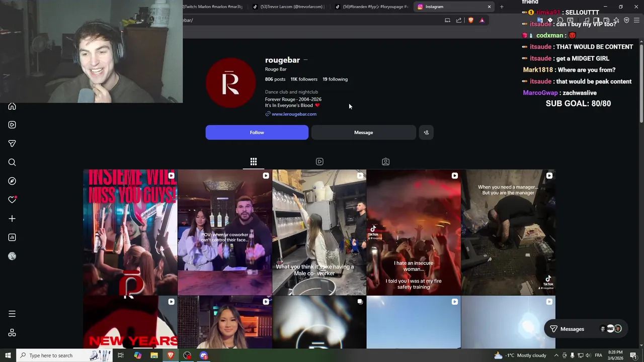Select the Instagram browser tab
The height and width of the screenshot is (362, 644).
[x=454, y=7]
